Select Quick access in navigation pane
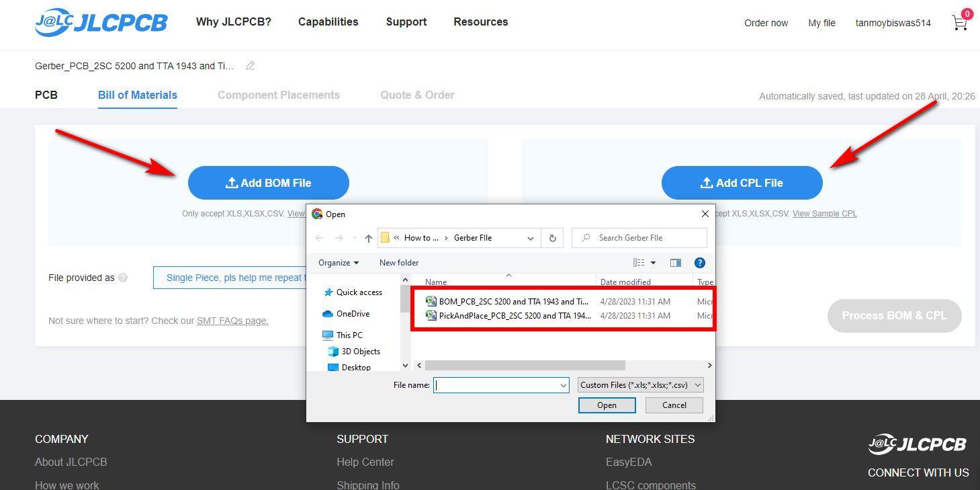Image resolution: width=980 pixels, height=490 pixels. [x=353, y=292]
